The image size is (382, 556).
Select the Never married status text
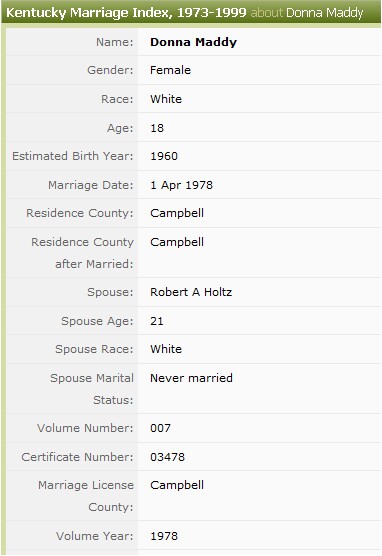coord(191,378)
